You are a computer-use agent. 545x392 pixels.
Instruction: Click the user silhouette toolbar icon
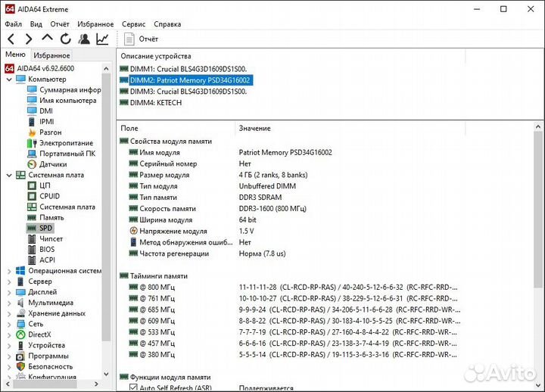[x=84, y=39]
